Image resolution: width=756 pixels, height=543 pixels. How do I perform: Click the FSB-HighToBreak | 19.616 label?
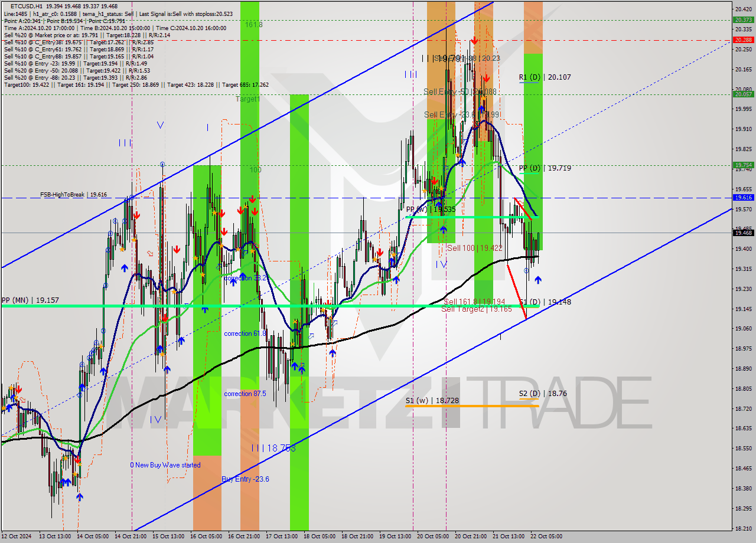point(73,194)
